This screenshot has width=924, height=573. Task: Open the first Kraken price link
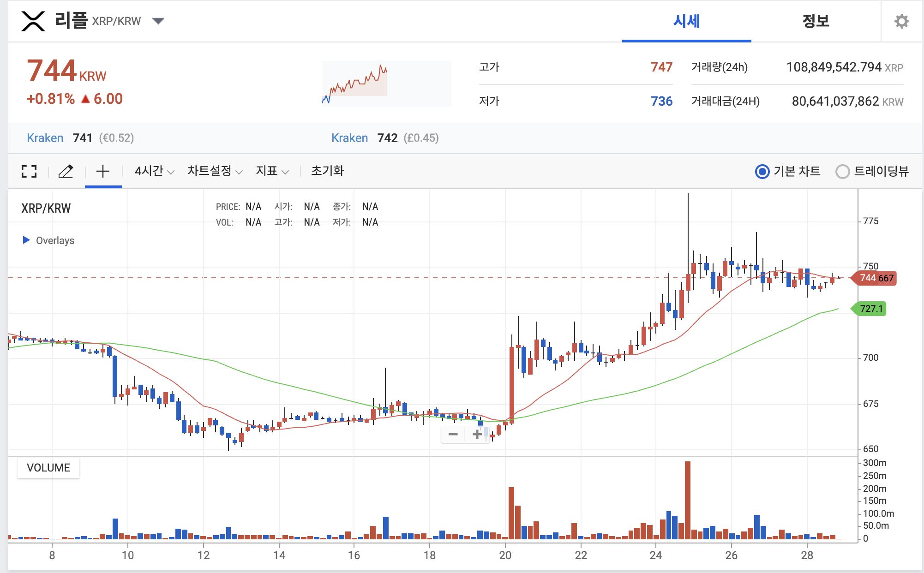(45, 138)
